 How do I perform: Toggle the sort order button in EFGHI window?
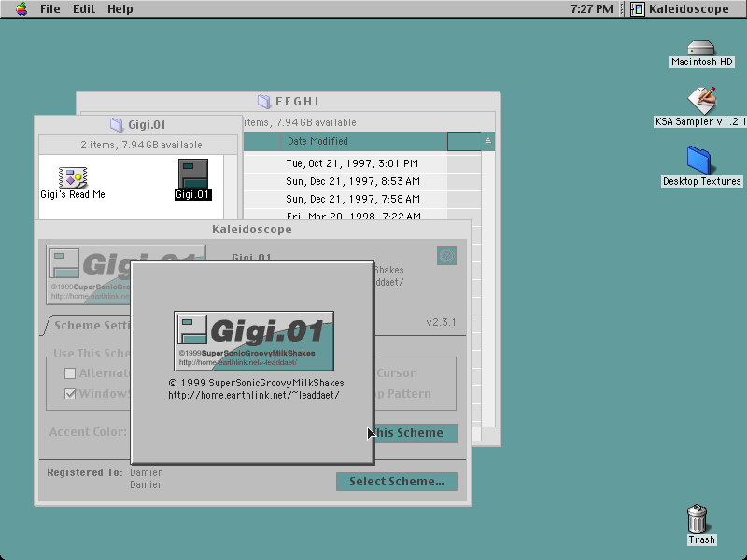(x=487, y=141)
